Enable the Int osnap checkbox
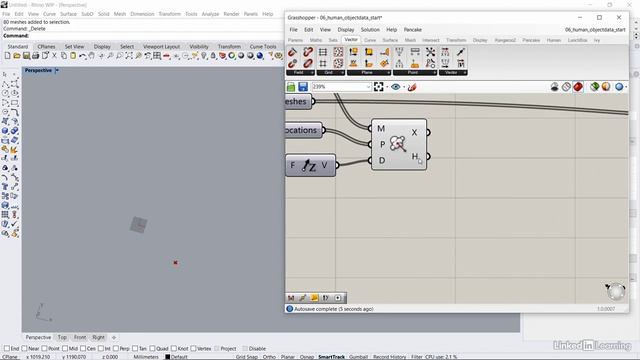640x360 pixels. tap(100, 349)
